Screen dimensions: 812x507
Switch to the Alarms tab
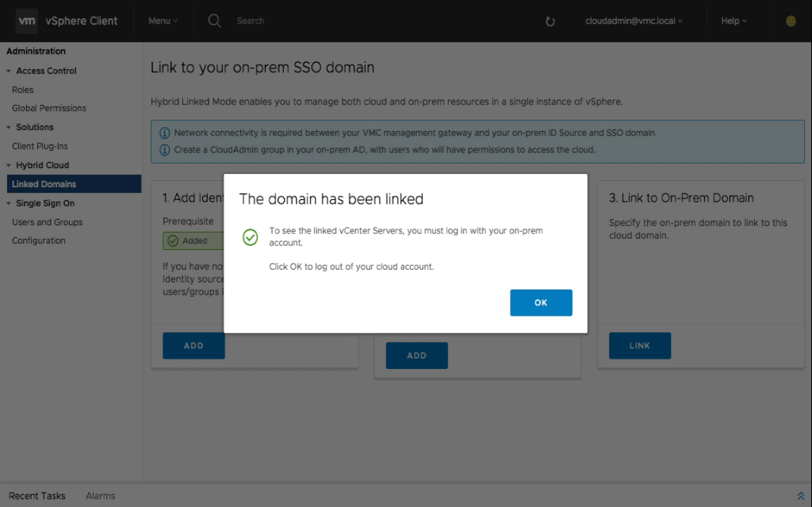coord(101,496)
